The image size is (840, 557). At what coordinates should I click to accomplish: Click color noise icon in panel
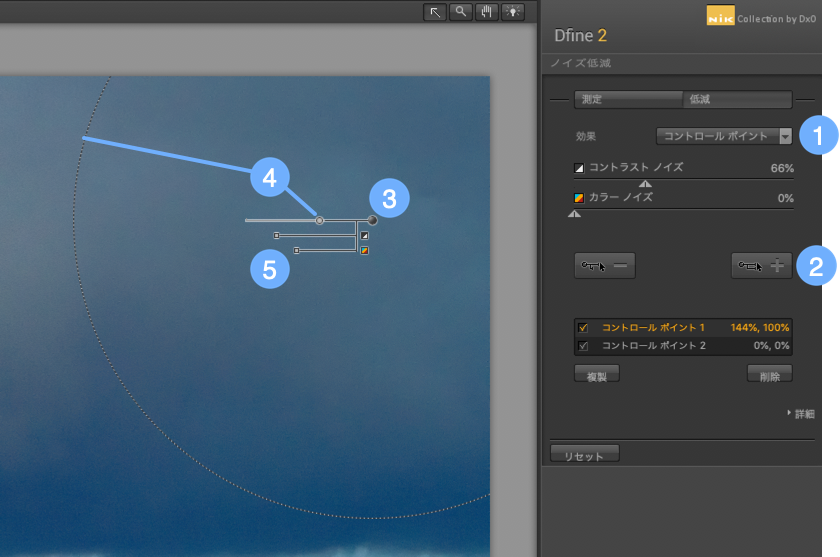[579, 198]
